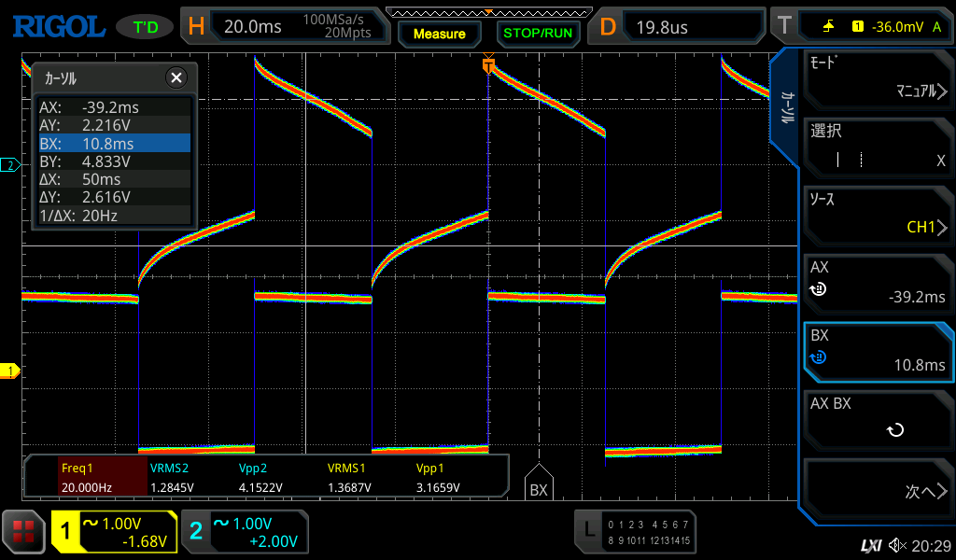Select the highlighted BX row in cursor panel

pyautogui.click(x=113, y=143)
